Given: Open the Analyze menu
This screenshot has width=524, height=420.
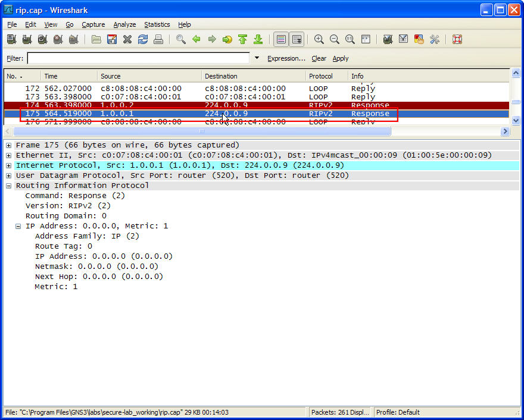Looking at the screenshot, I should point(124,24).
